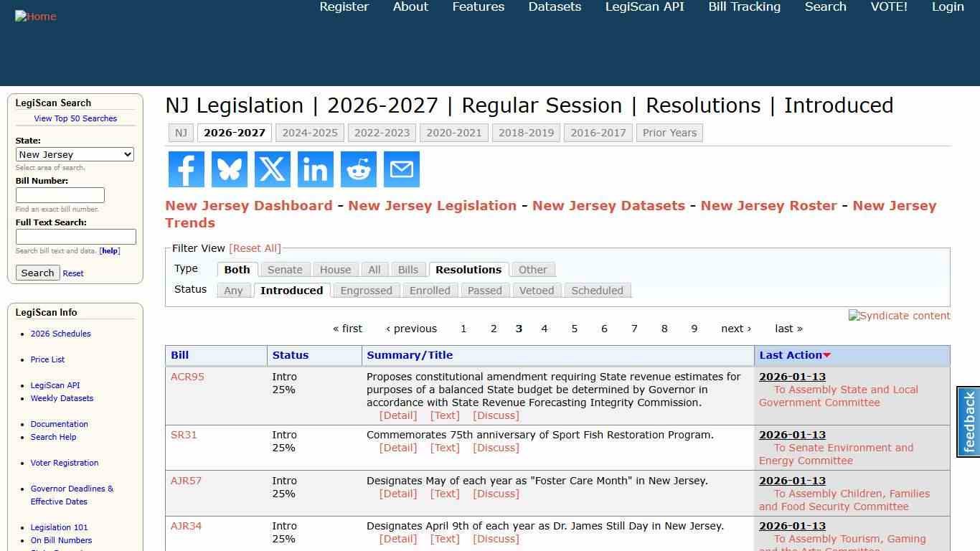The image size is (980, 551).
Task: Open the State selection dropdown
Action: click(x=75, y=154)
